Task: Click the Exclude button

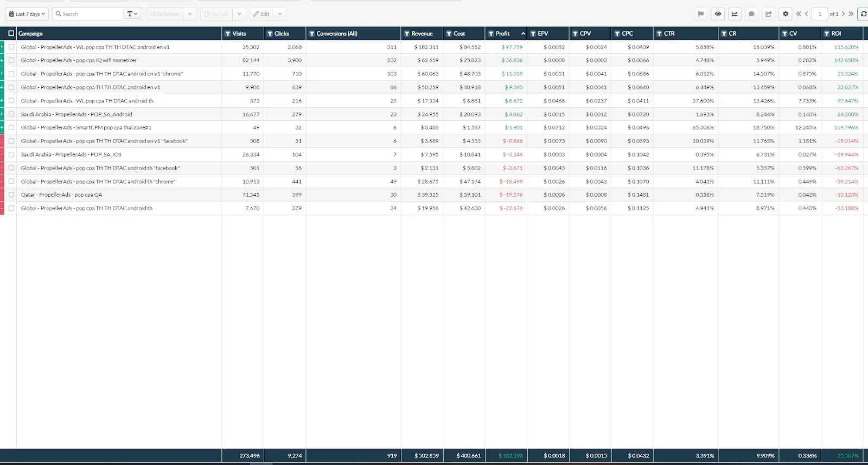Action: (x=216, y=14)
